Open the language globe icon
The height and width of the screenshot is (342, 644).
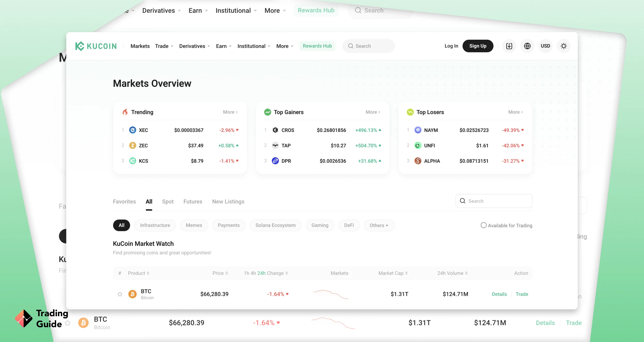527,46
